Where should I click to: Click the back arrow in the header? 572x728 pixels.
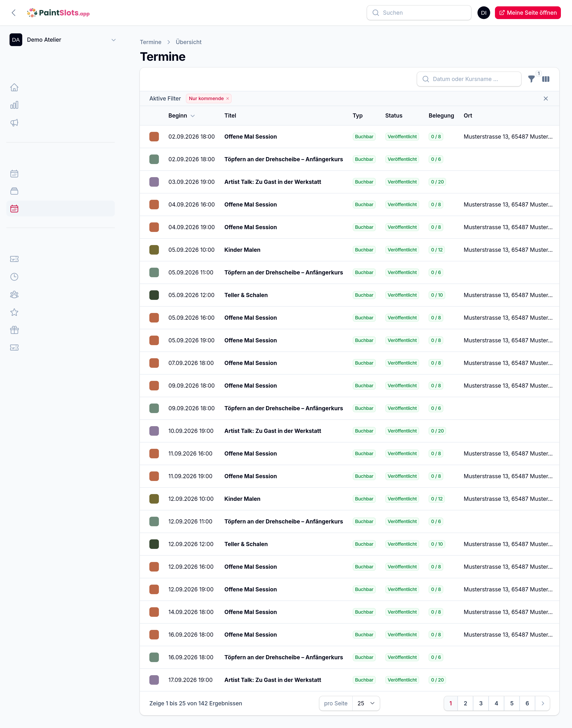14,13
